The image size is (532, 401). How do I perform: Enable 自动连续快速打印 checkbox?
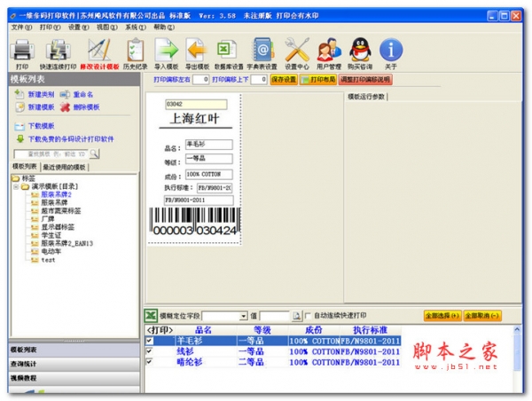(x=308, y=316)
